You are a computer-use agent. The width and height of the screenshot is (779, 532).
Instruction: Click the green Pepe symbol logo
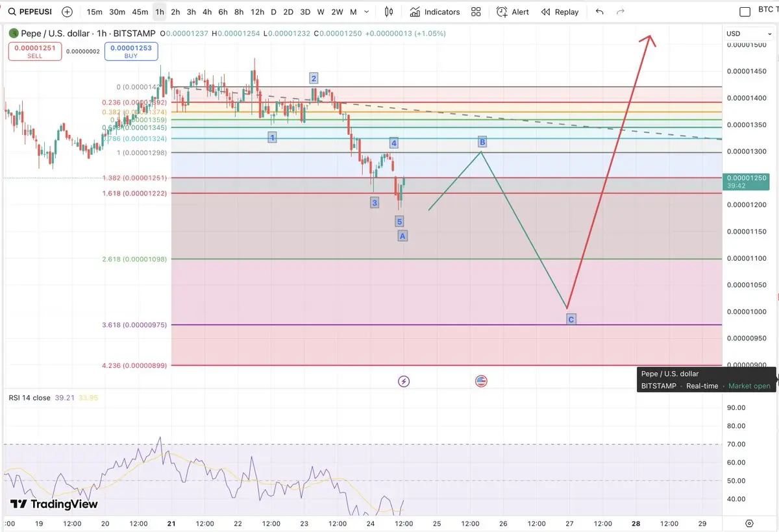coord(14,33)
